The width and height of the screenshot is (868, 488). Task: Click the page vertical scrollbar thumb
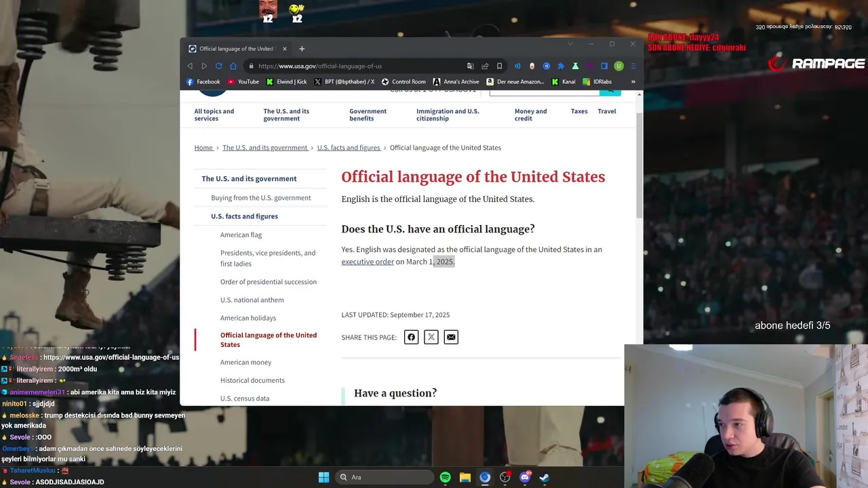tap(639, 165)
